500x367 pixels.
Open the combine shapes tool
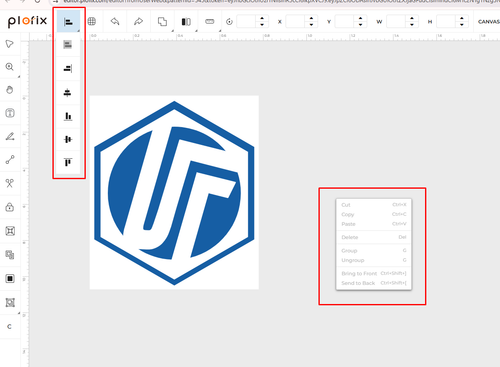pyautogui.click(x=162, y=22)
